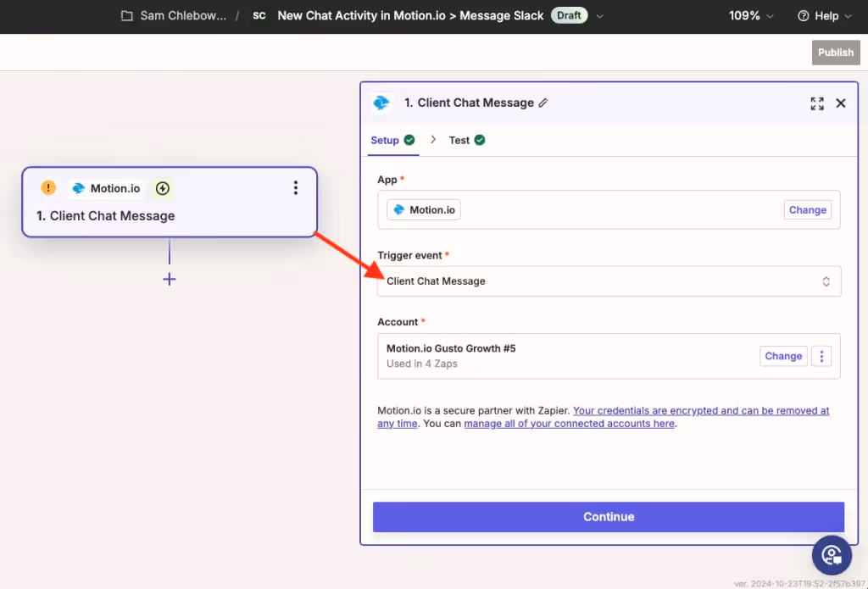Click the Continue button
The image size is (868, 589).
pos(609,516)
